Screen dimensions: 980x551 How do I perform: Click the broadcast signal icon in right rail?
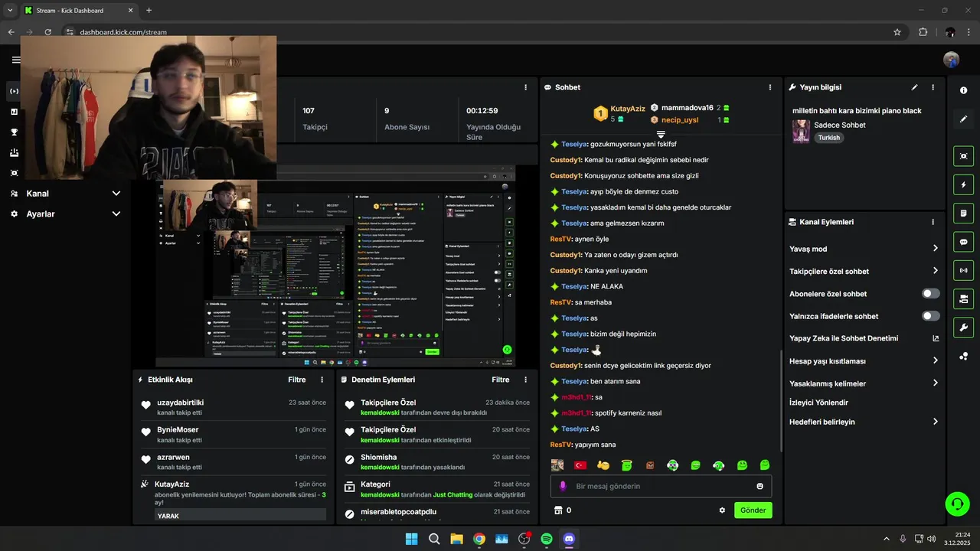(963, 270)
